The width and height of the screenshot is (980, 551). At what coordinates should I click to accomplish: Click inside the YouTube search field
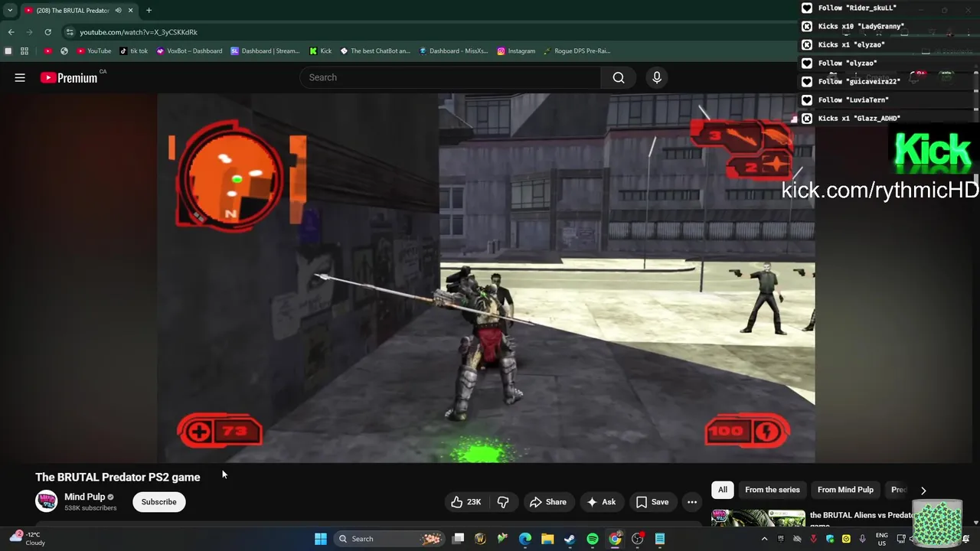(x=450, y=77)
